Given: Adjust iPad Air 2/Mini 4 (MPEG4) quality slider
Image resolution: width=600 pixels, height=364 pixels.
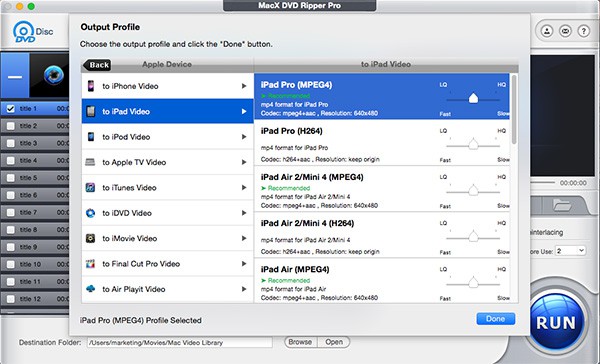Looking at the screenshot, I should pyautogui.click(x=473, y=191).
